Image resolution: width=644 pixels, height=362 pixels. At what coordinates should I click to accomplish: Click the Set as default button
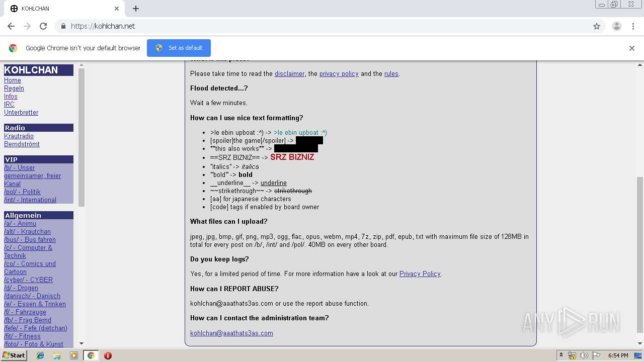pos(179,48)
